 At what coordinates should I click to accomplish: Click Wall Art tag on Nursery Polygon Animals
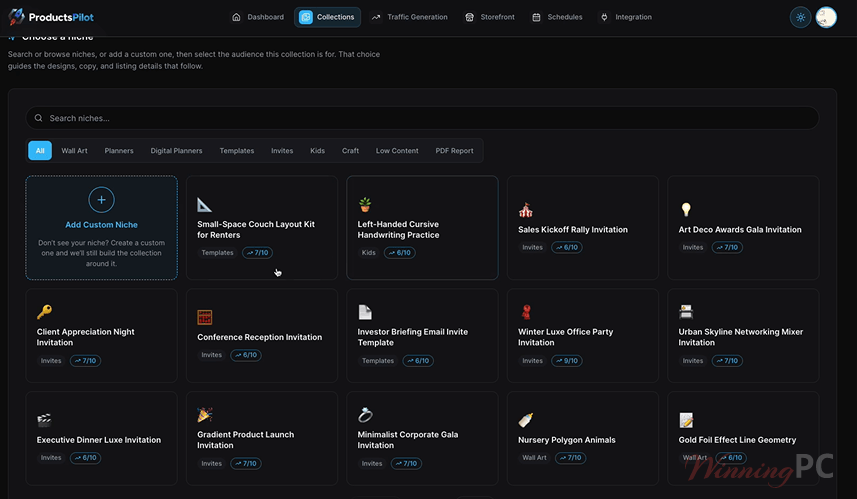(534, 457)
